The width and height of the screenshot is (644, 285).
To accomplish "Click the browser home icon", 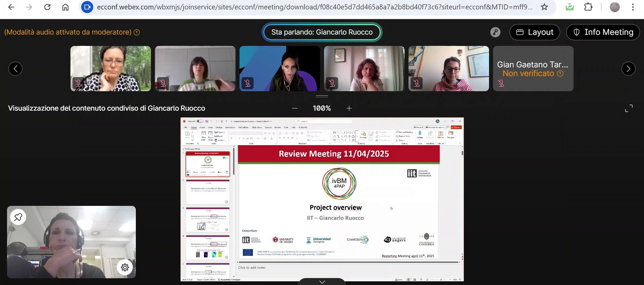I will [x=65, y=7].
